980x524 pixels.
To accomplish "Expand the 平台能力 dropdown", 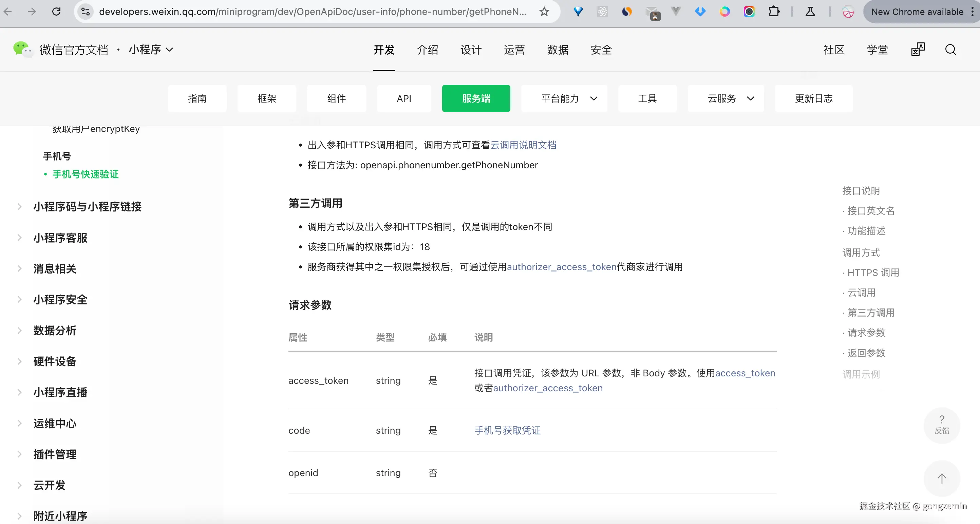I will pos(564,98).
